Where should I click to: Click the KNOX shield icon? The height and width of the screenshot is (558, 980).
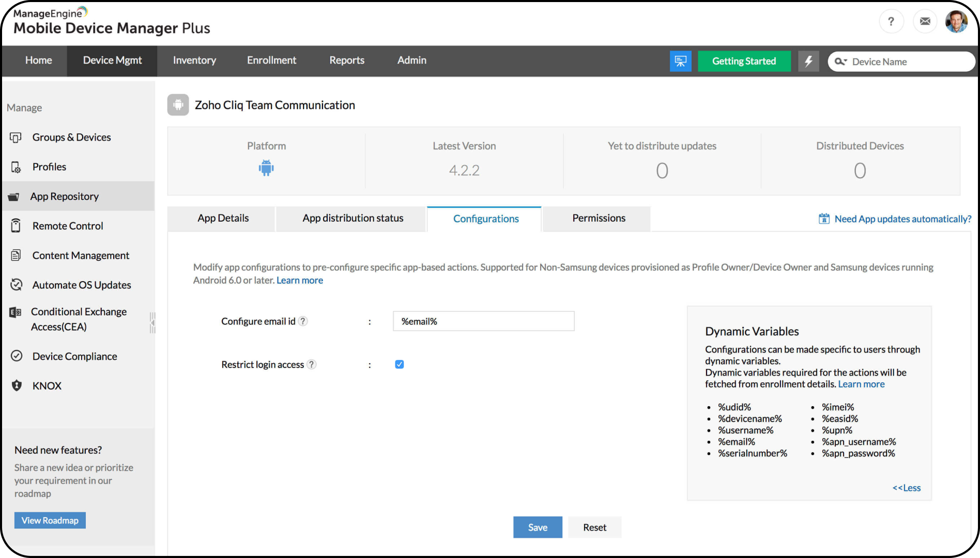tap(17, 385)
